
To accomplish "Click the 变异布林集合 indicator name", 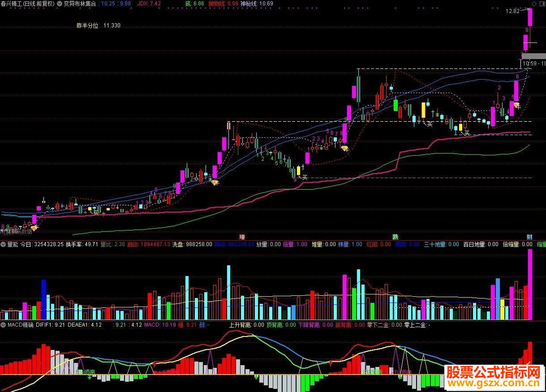I will (80, 3).
